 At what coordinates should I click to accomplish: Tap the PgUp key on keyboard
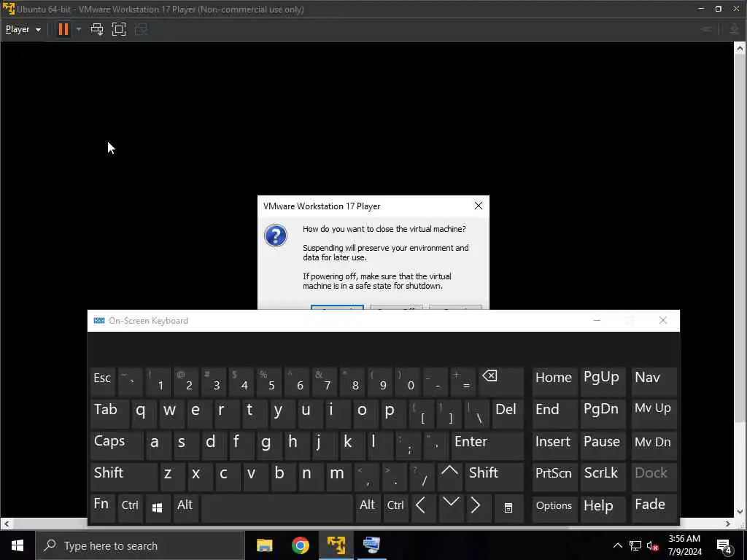[602, 381]
